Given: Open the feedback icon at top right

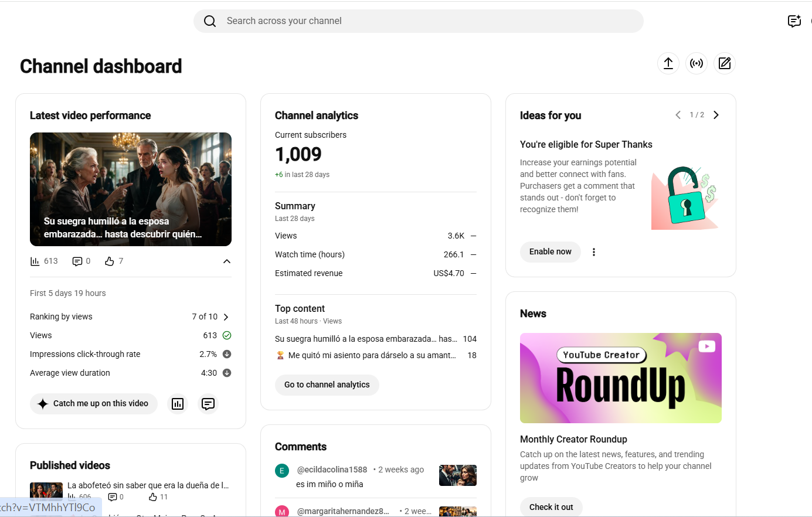Looking at the screenshot, I should [x=794, y=21].
